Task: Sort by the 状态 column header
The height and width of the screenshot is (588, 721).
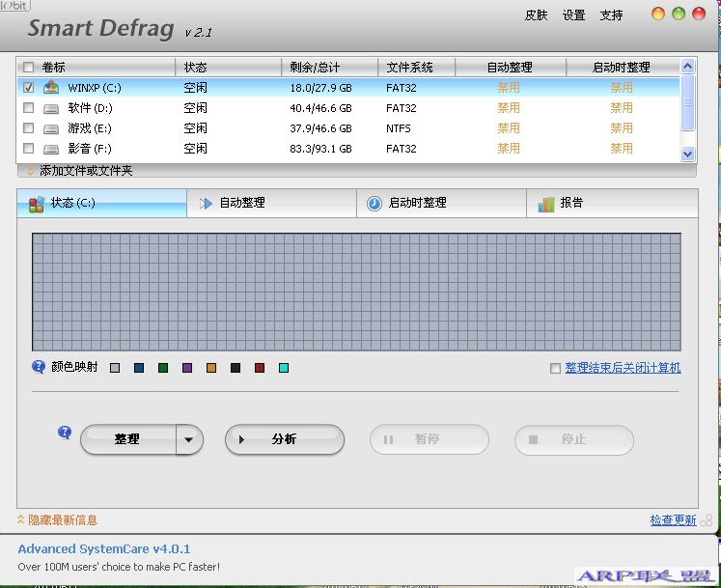Action: [228, 68]
